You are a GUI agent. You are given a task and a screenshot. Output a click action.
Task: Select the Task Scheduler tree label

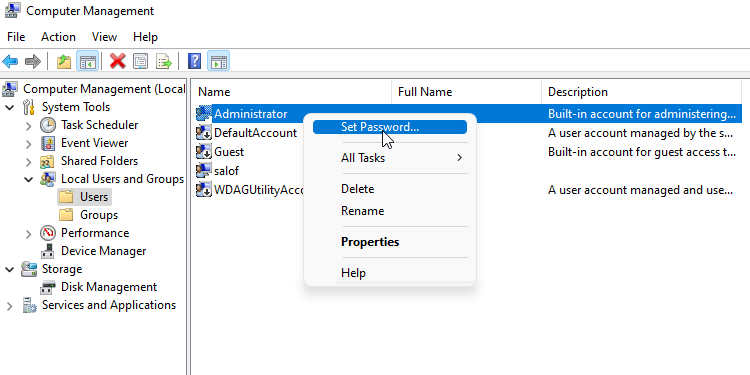pos(99,125)
